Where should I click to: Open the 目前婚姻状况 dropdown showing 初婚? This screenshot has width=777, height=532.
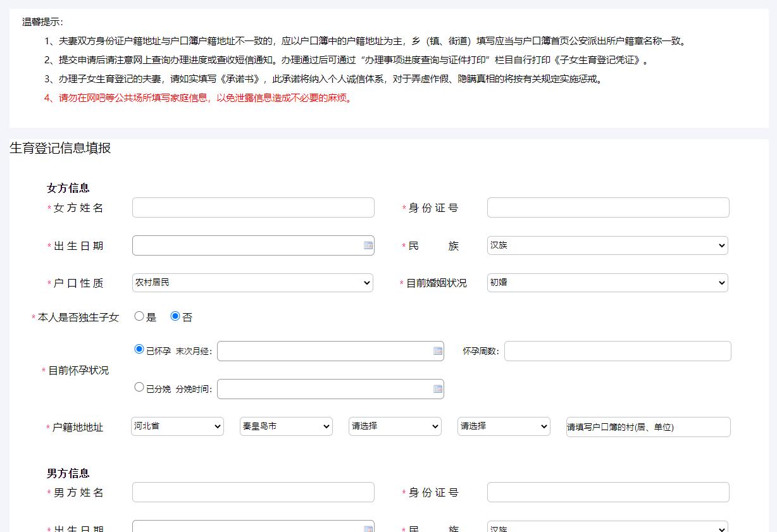(x=607, y=283)
